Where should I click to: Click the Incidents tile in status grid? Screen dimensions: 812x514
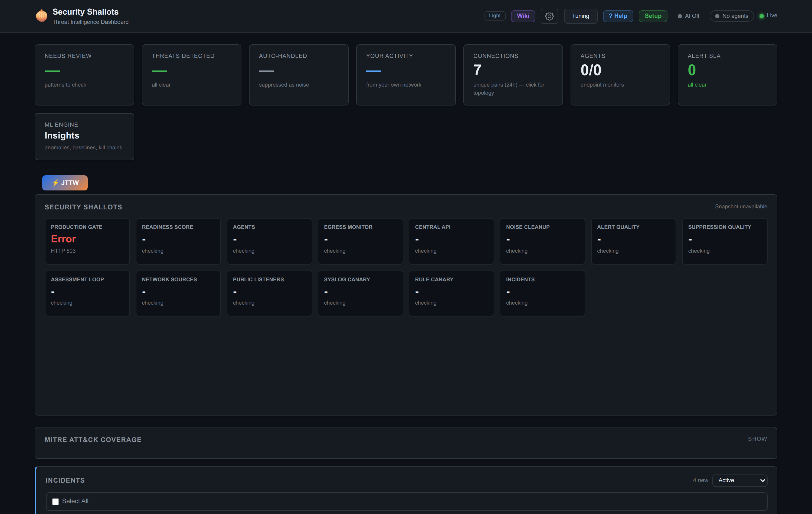point(542,293)
